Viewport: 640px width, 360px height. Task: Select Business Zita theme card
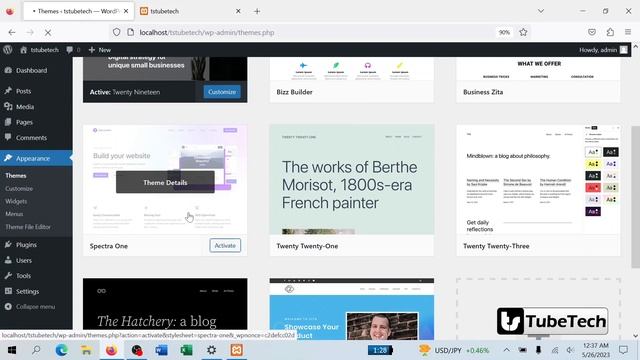pyautogui.click(x=538, y=80)
